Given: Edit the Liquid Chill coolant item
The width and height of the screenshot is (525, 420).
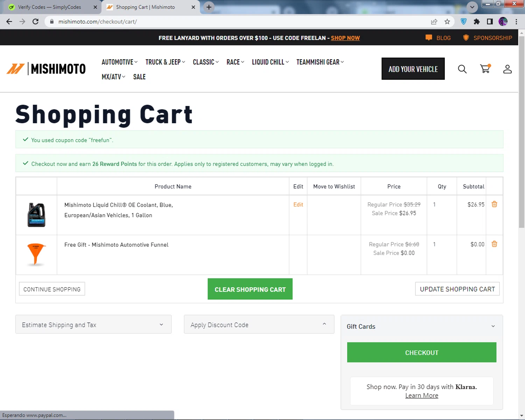Looking at the screenshot, I should pyautogui.click(x=298, y=204).
